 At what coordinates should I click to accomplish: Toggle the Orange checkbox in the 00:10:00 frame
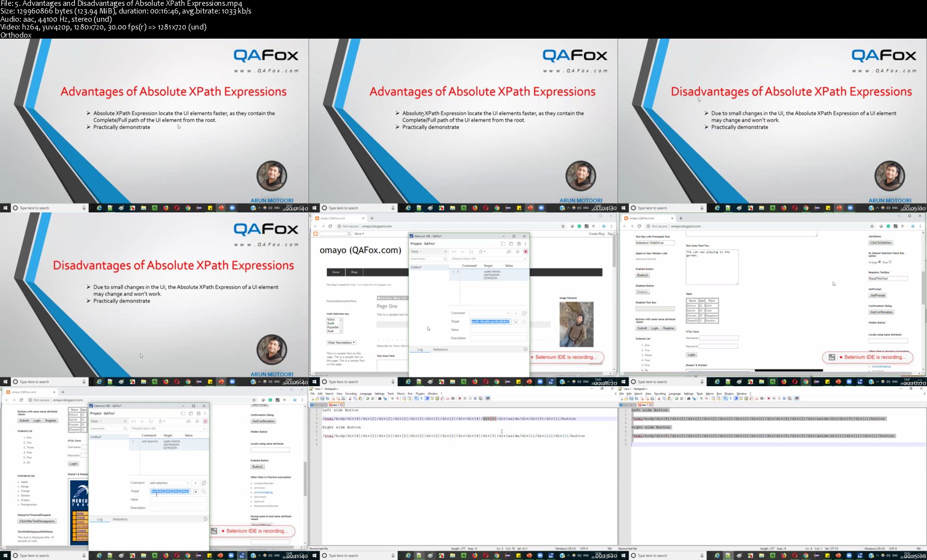coord(880,262)
